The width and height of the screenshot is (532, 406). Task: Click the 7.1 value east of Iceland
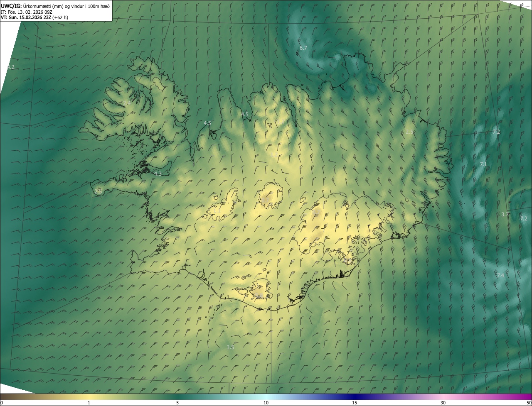[x=483, y=164]
